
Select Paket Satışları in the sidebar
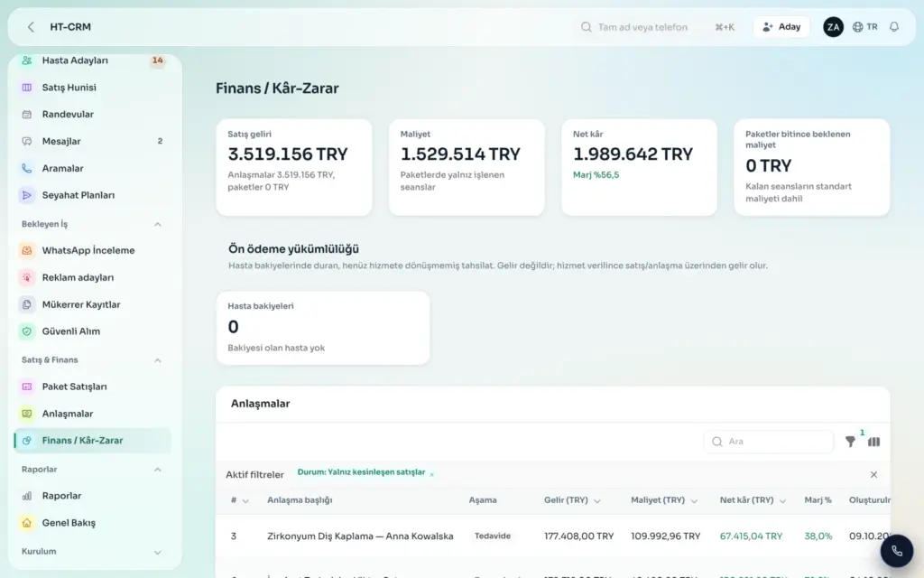click(93, 387)
